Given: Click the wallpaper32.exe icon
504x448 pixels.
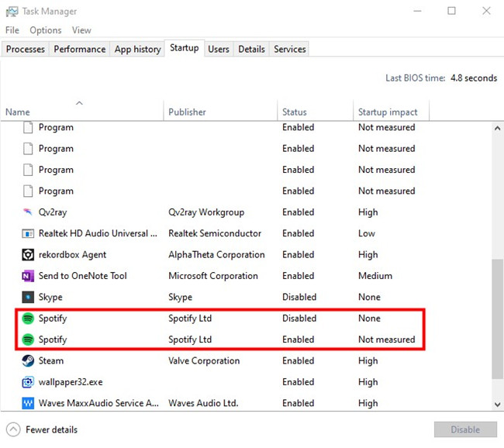Looking at the screenshot, I should (x=28, y=382).
